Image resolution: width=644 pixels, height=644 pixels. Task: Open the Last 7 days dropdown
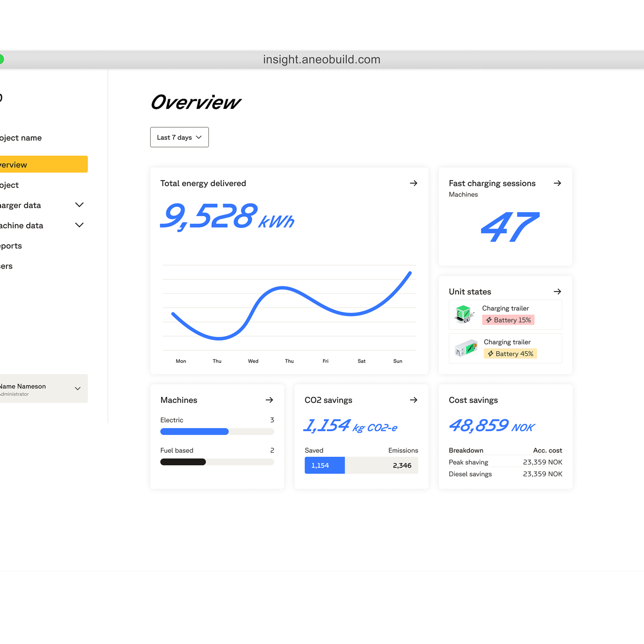click(x=179, y=137)
